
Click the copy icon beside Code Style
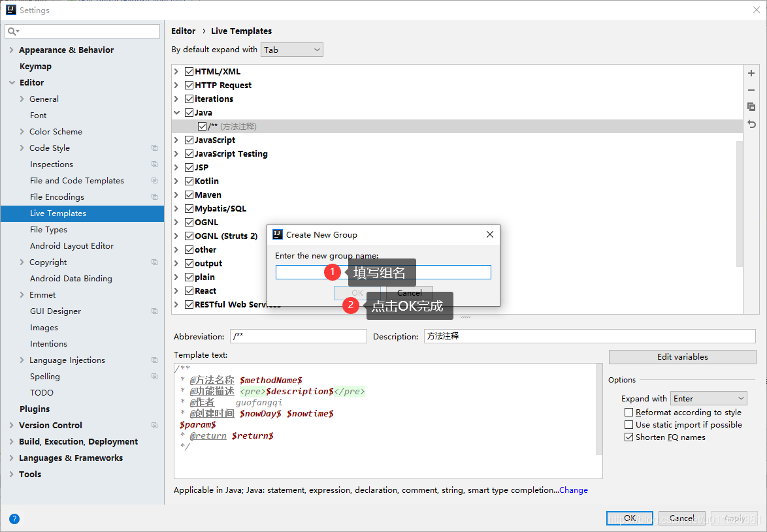click(155, 148)
